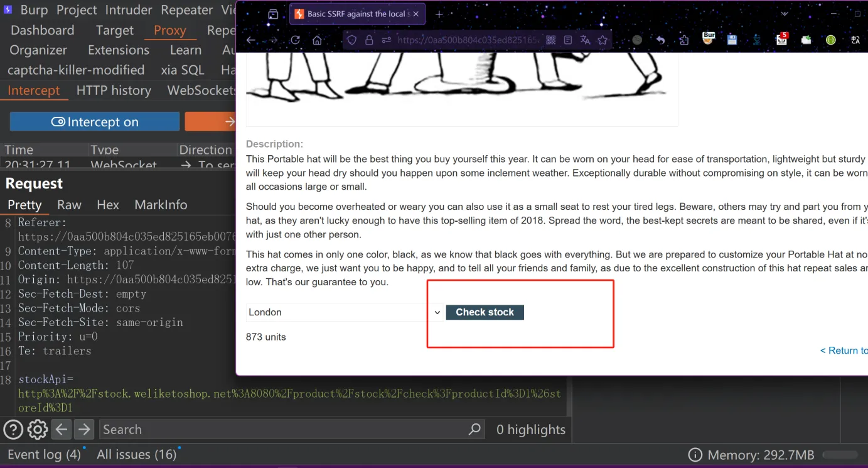Open the Learn tab
Screen dimensions: 868x468
click(186, 50)
